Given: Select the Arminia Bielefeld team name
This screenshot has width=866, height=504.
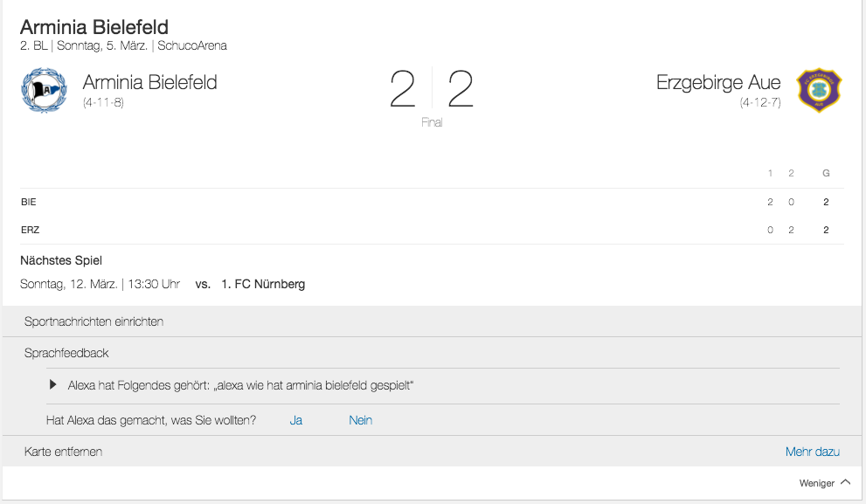Looking at the screenshot, I should [x=149, y=82].
